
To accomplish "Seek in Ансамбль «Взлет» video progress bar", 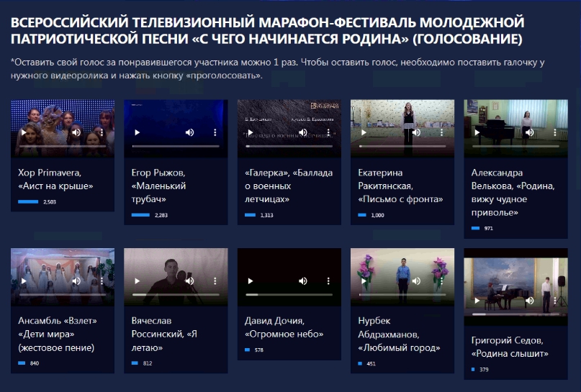I will [x=63, y=295].
